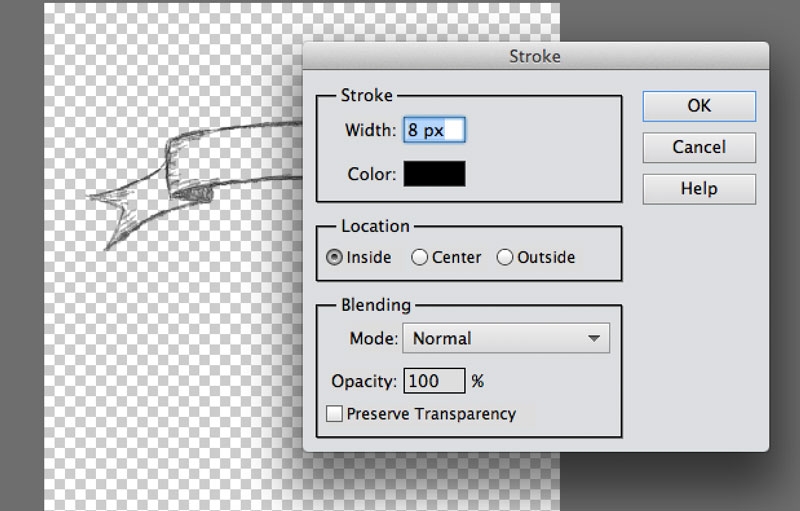The height and width of the screenshot is (511, 800).
Task: Click the Opacity label text
Action: (364, 381)
